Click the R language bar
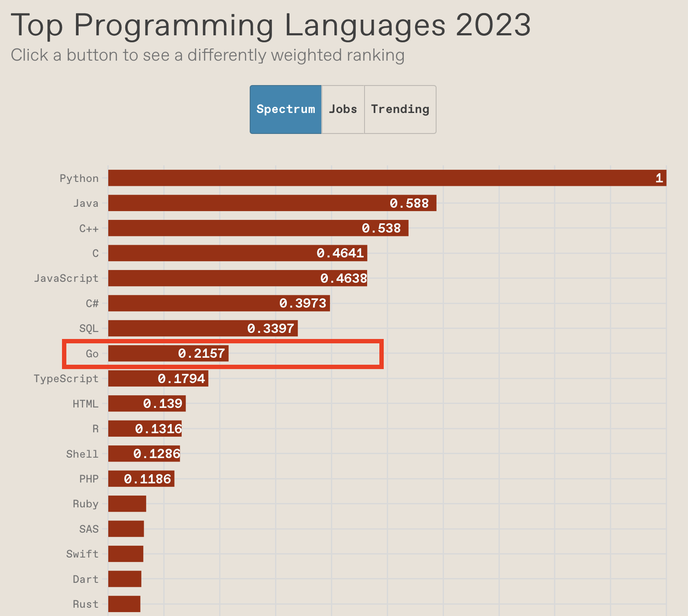The image size is (688, 616). (x=145, y=429)
